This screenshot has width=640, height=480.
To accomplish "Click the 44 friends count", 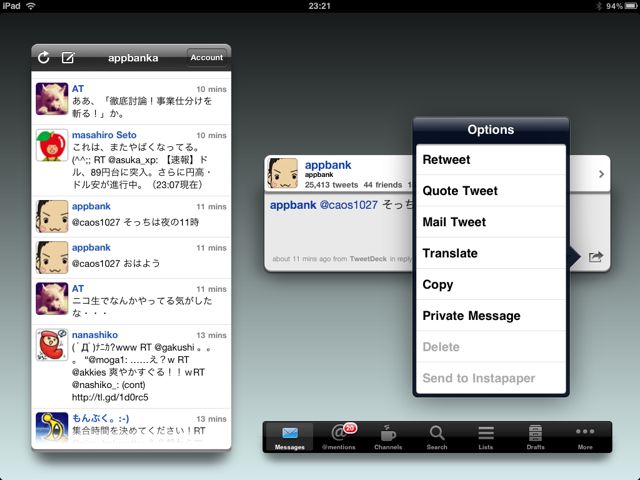I will [382, 185].
